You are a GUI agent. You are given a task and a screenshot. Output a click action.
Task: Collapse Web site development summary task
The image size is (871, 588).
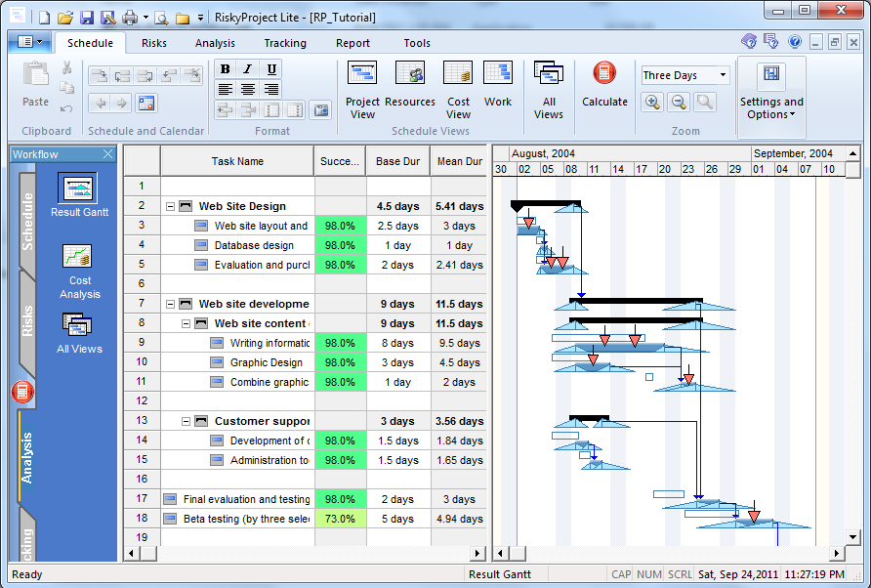(x=170, y=304)
